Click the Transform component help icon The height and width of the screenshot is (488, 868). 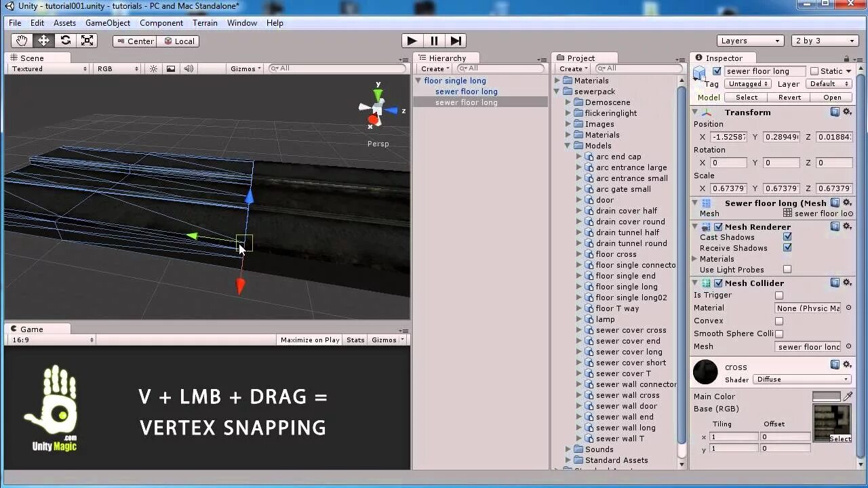coord(835,112)
